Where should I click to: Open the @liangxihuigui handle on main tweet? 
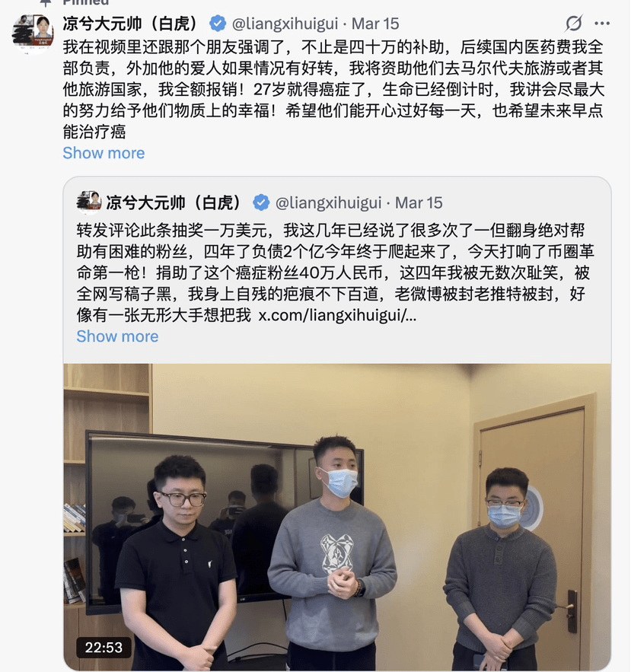click(x=285, y=24)
